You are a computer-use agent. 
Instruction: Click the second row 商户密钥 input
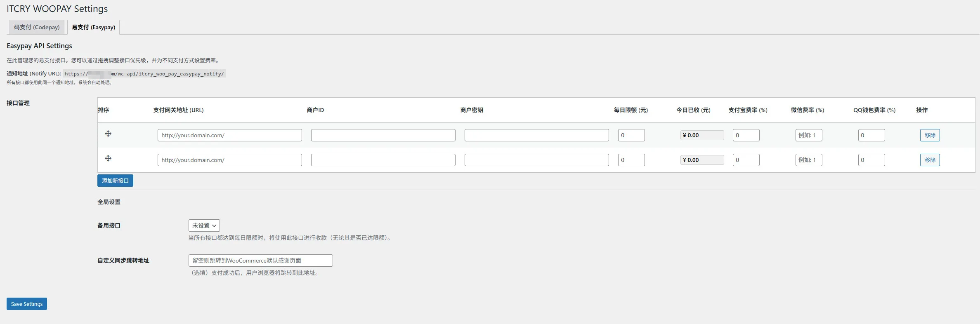coord(537,160)
